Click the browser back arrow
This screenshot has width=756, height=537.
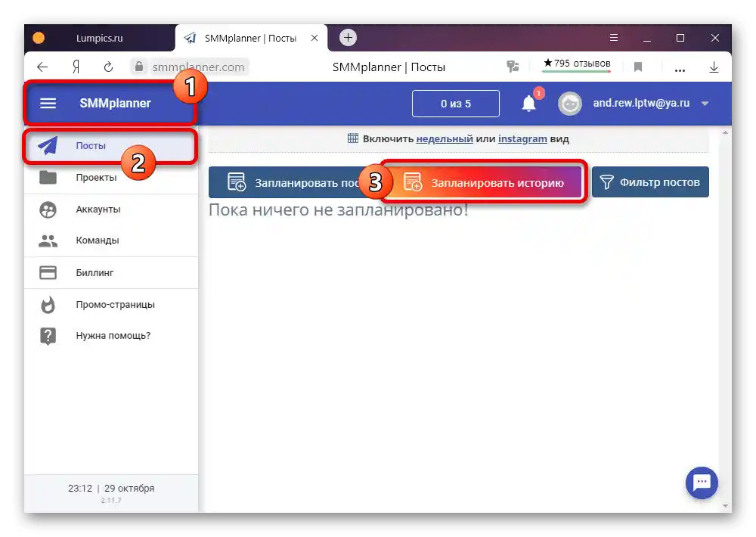point(42,67)
